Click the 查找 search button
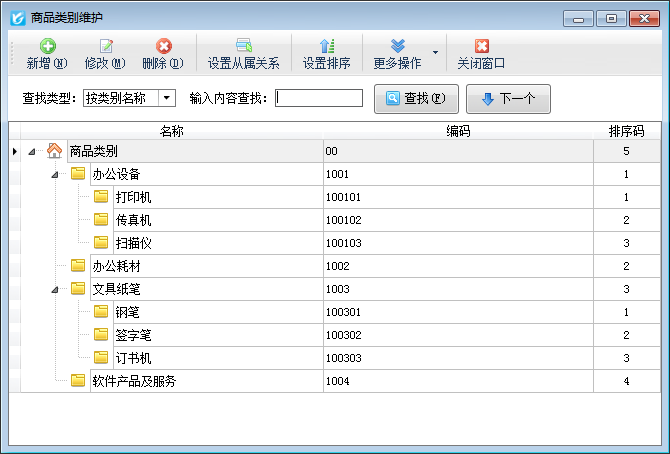This screenshot has width=670, height=454. point(415,98)
